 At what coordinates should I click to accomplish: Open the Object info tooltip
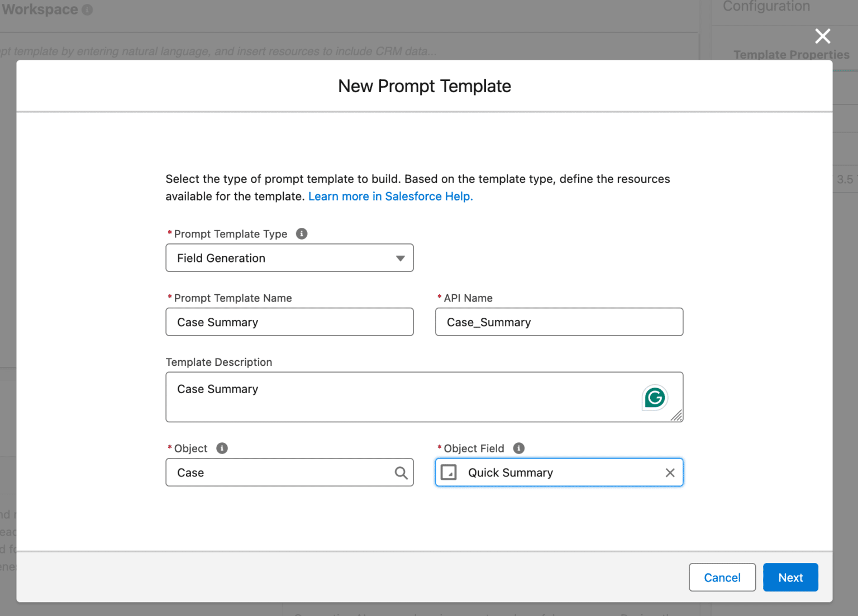221,448
